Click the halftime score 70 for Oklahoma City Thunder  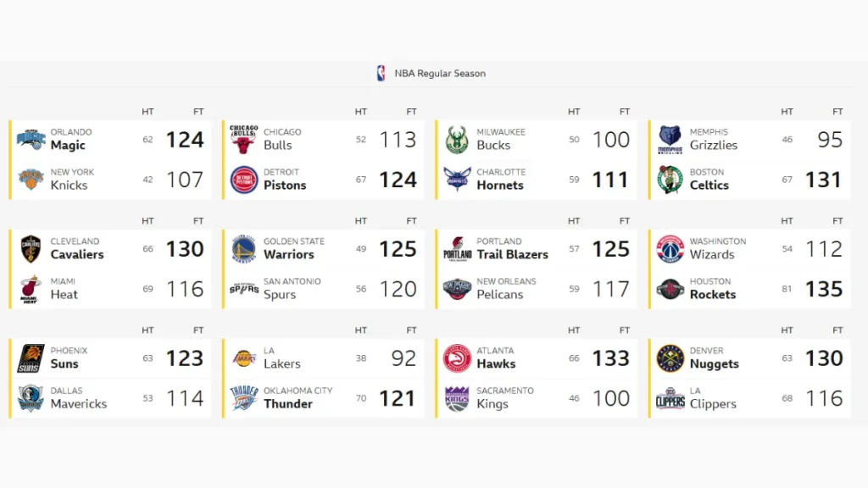tap(361, 396)
